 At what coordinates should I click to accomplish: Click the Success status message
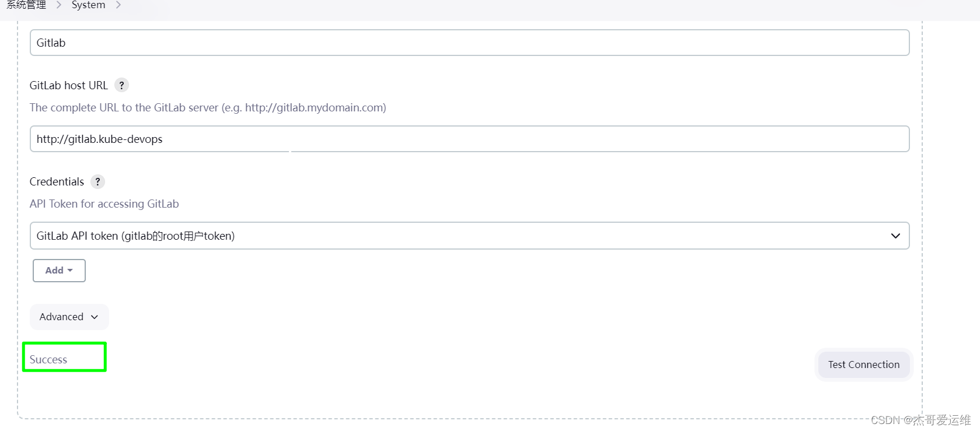click(x=48, y=359)
